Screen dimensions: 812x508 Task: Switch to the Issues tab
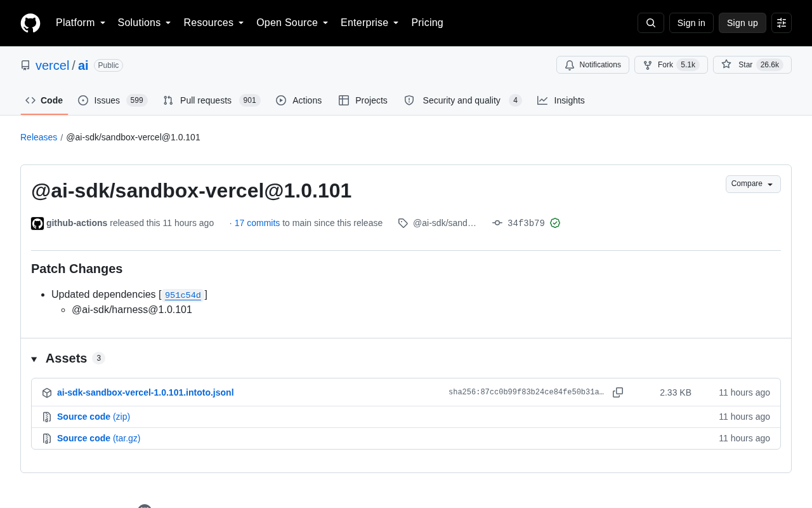(113, 100)
